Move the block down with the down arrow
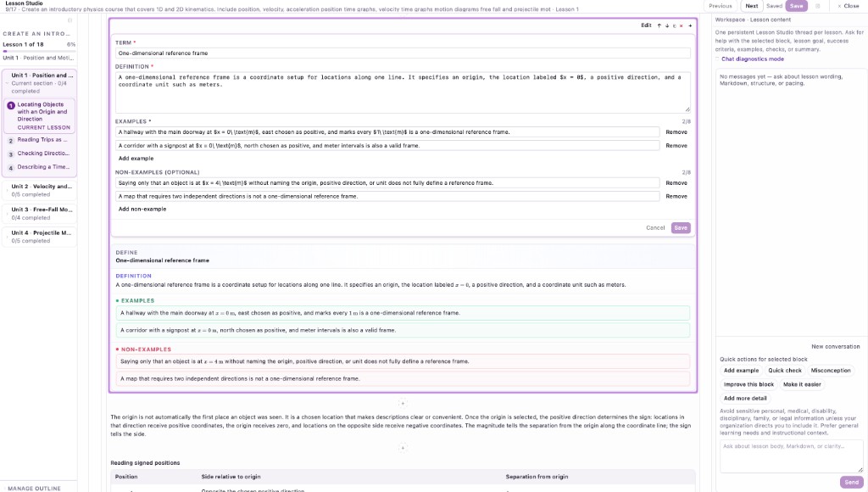The image size is (868, 492). click(666, 25)
